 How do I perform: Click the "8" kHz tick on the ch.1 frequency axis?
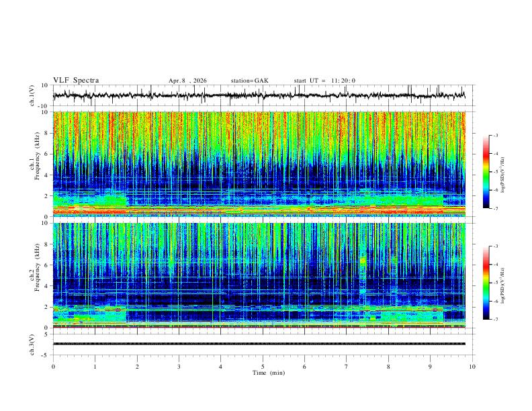point(47,133)
